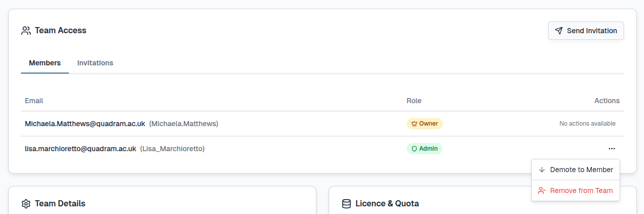Click the Owner role badge
The width and height of the screenshot is (644, 214).
click(x=425, y=124)
